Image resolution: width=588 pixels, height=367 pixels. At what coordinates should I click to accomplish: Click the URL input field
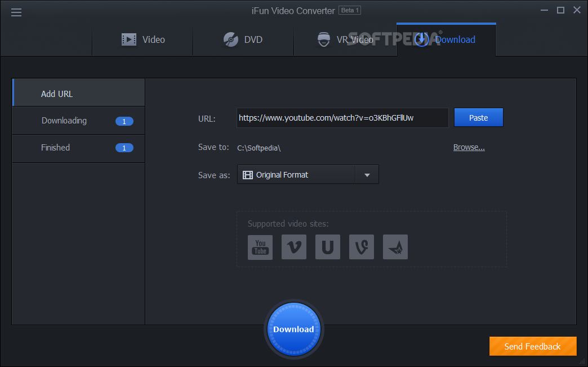click(x=342, y=118)
